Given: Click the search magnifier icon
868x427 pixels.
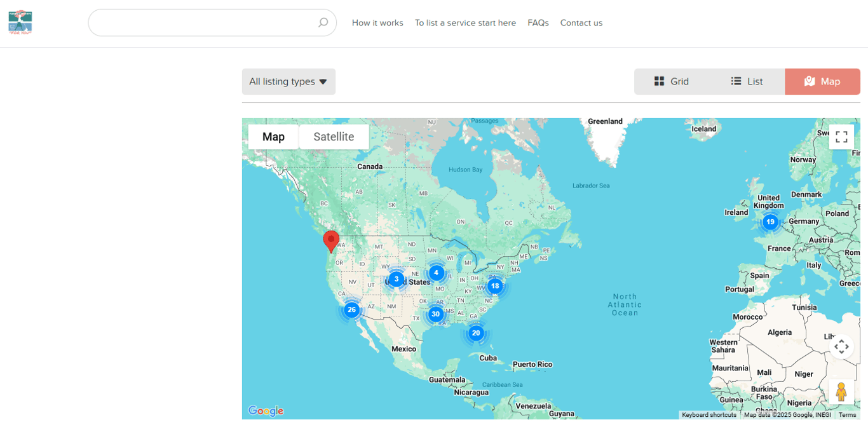Looking at the screenshot, I should tap(323, 23).
